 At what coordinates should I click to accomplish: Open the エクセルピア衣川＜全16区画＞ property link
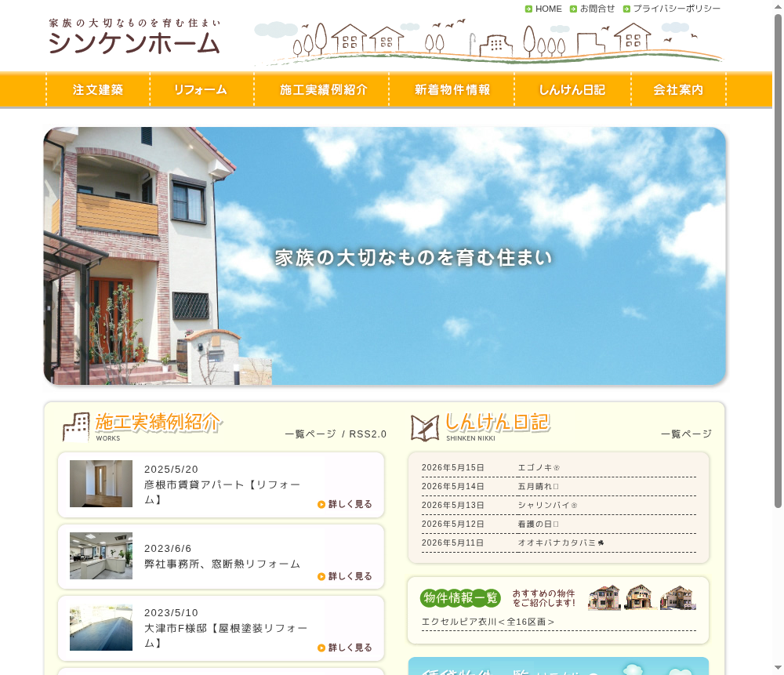pos(488,622)
